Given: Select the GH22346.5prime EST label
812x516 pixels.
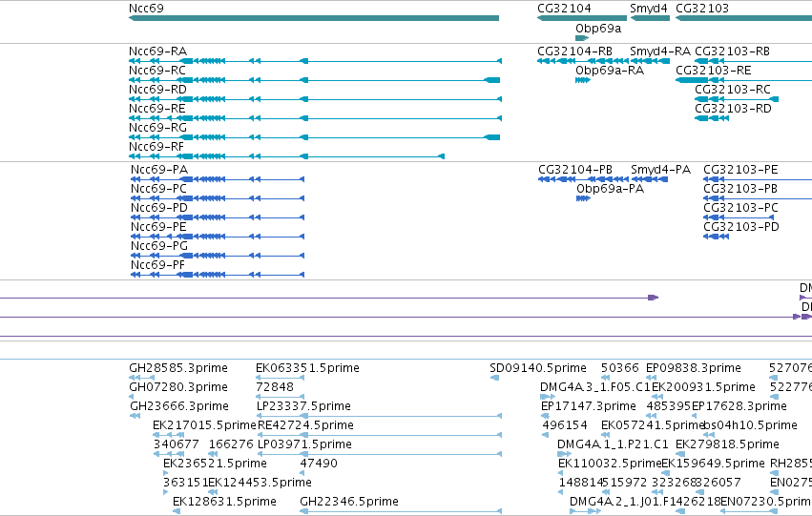Looking at the screenshot, I should point(349,502).
